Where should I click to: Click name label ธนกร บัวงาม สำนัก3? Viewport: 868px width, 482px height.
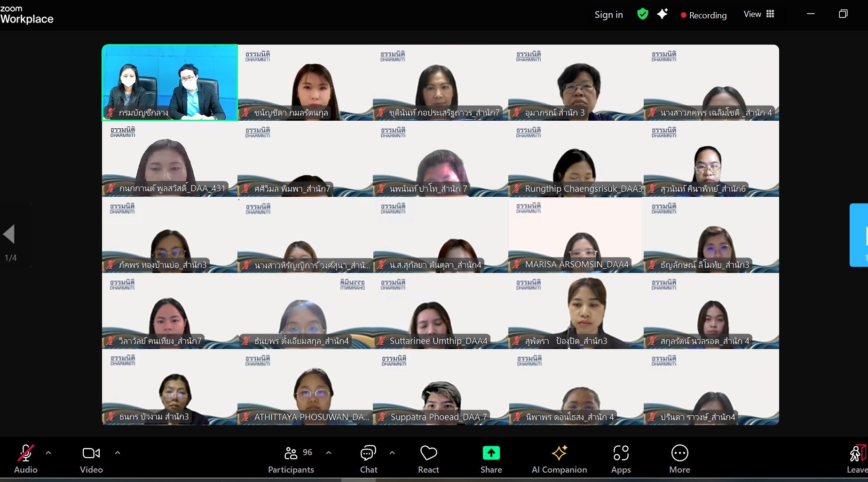point(154,417)
